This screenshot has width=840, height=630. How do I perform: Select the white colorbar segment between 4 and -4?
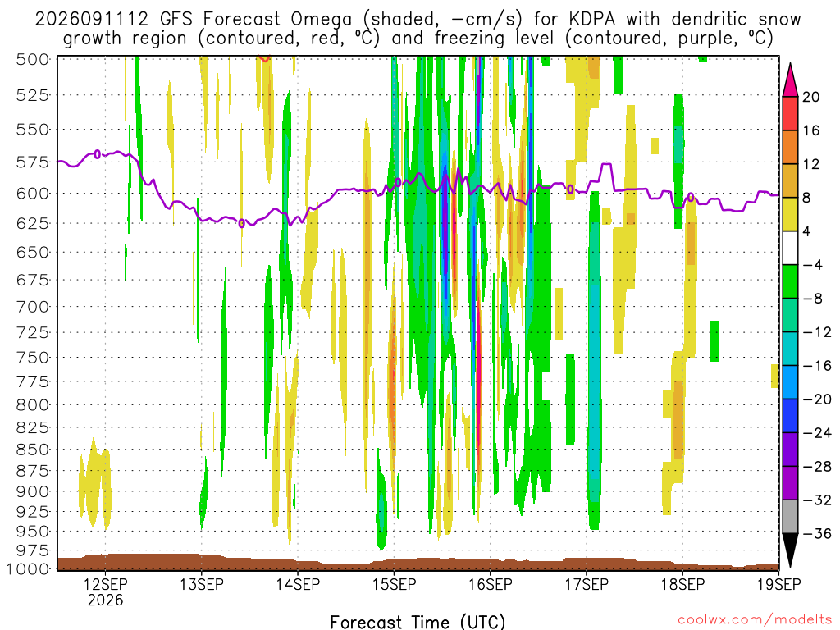point(790,248)
